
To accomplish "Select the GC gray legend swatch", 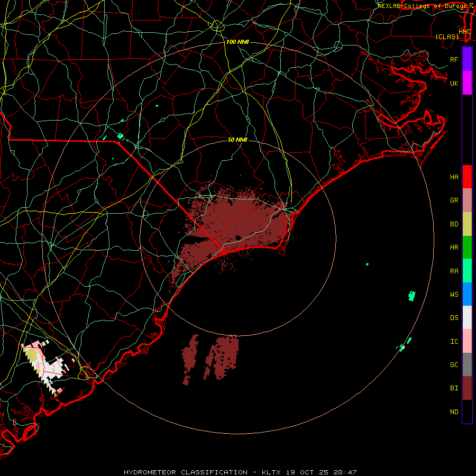I will pos(467,364).
